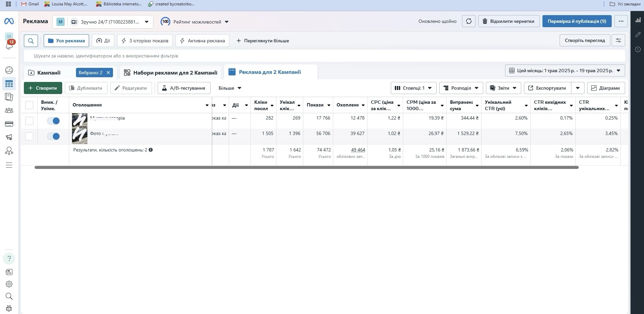Open the date range Цей місяць dropdown

click(565, 71)
